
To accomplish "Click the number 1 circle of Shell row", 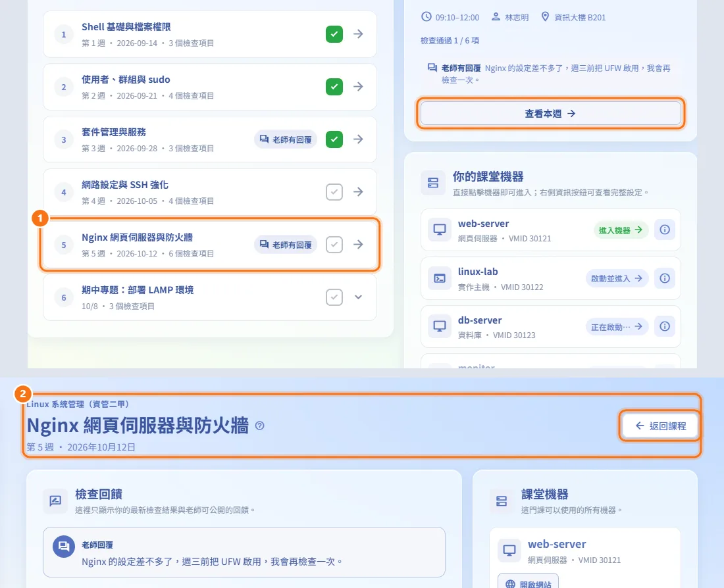I will coord(64,35).
